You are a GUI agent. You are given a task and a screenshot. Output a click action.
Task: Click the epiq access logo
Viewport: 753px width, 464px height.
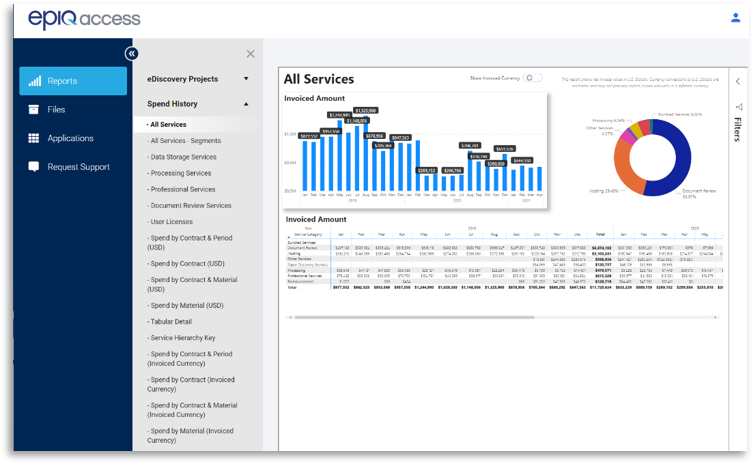[84, 19]
